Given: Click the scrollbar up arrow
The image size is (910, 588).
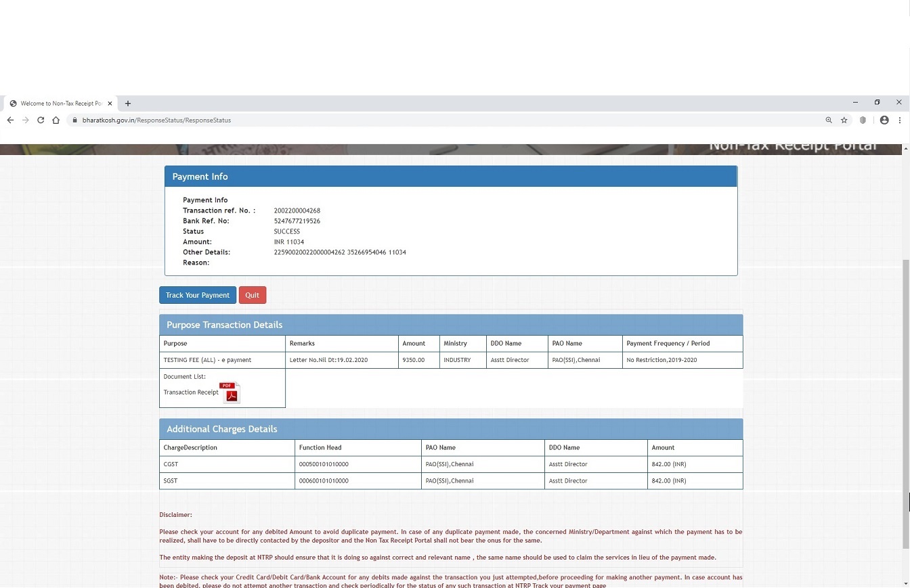Looking at the screenshot, I should click(x=906, y=148).
